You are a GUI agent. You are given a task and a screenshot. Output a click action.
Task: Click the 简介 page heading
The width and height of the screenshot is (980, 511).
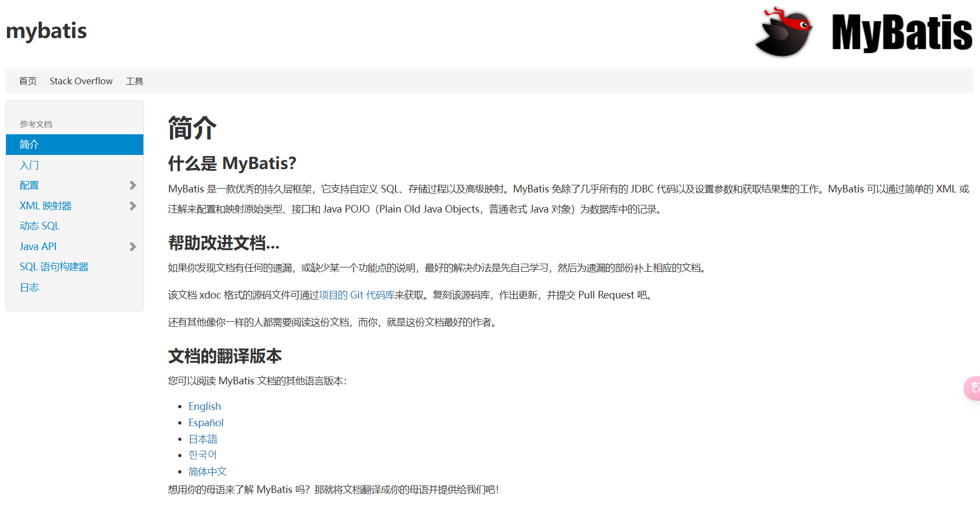(x=192, y=128)
